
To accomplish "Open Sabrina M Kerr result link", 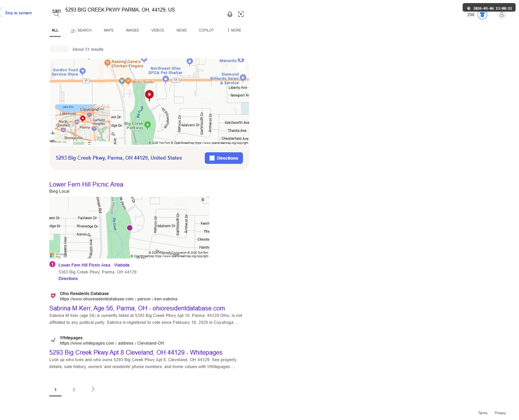I will tap(137, 308).
